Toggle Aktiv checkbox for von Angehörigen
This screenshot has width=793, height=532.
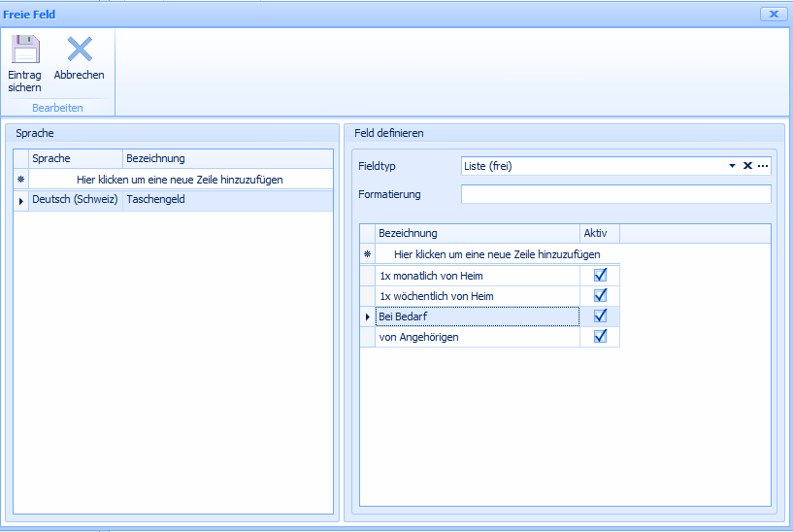(600, 336)
